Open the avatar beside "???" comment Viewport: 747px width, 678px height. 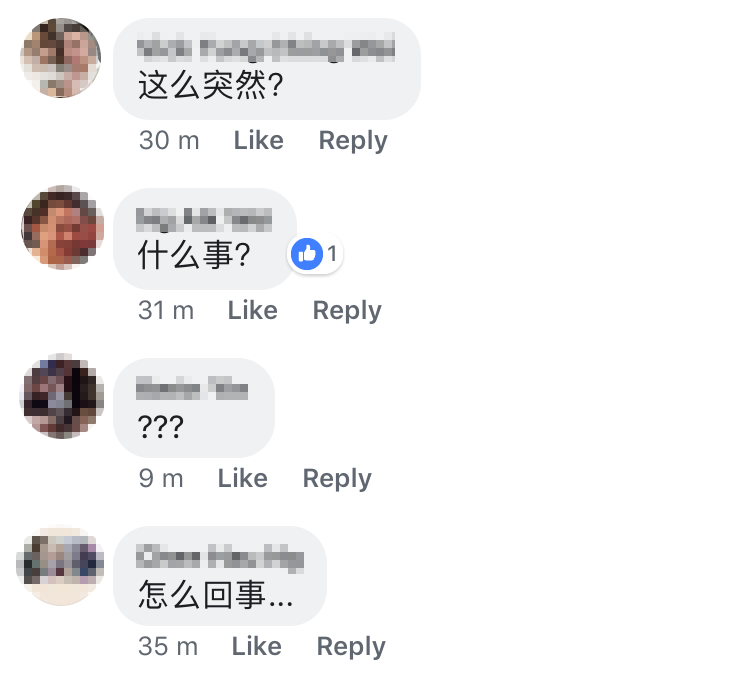(x=62, y=396)
